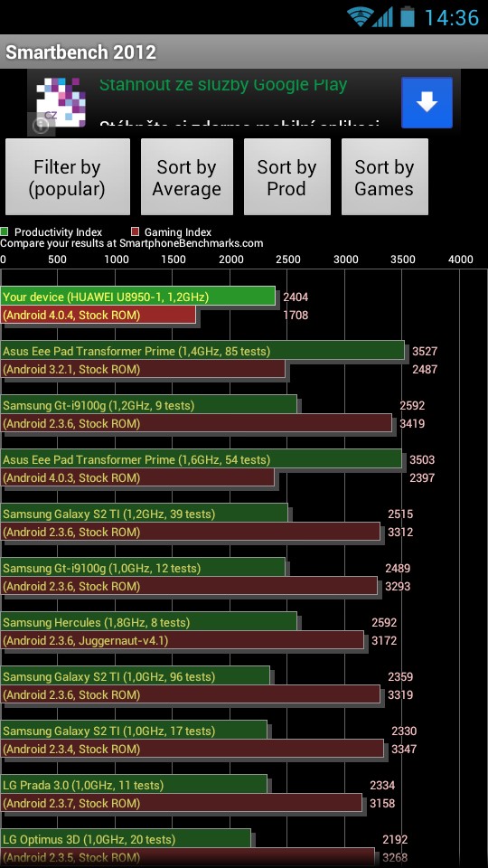Screen dimensions: 488x868
Task: Sort results by Prod
Action: (286, 177)
